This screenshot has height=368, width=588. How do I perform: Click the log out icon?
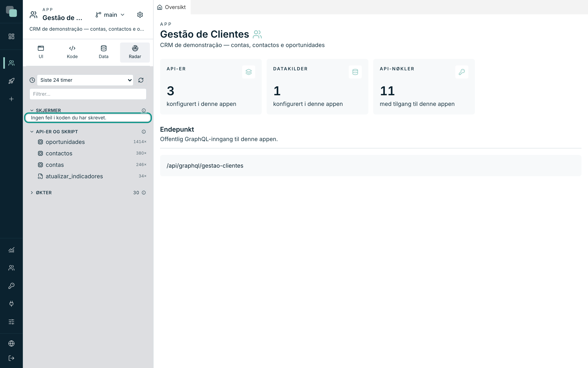tap(11, 358)
